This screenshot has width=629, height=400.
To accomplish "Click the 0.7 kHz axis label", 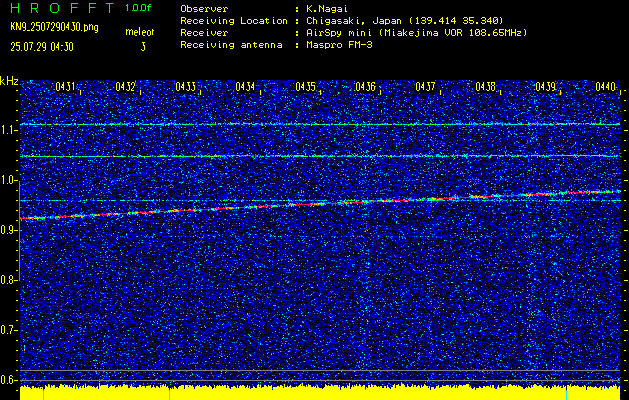I will point(8,330).
